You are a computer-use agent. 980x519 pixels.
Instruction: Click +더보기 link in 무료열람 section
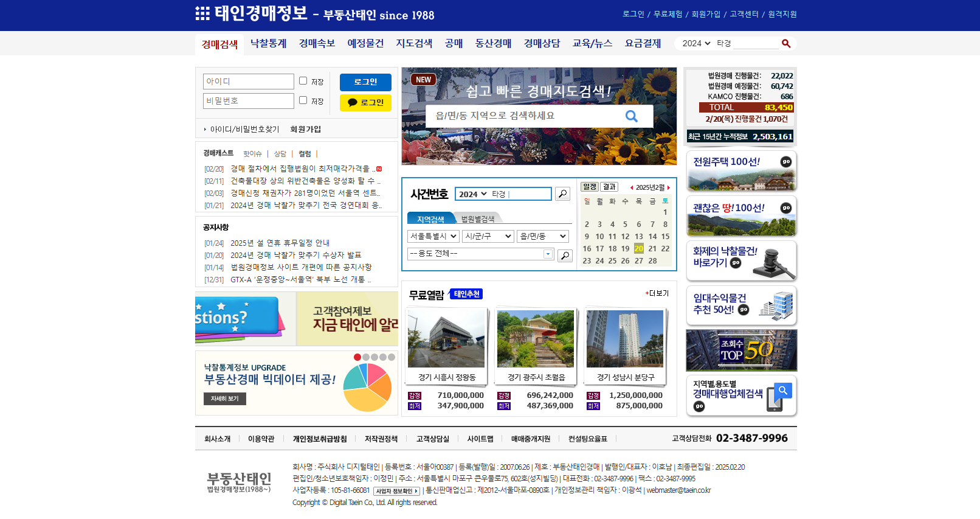[657, 293]
